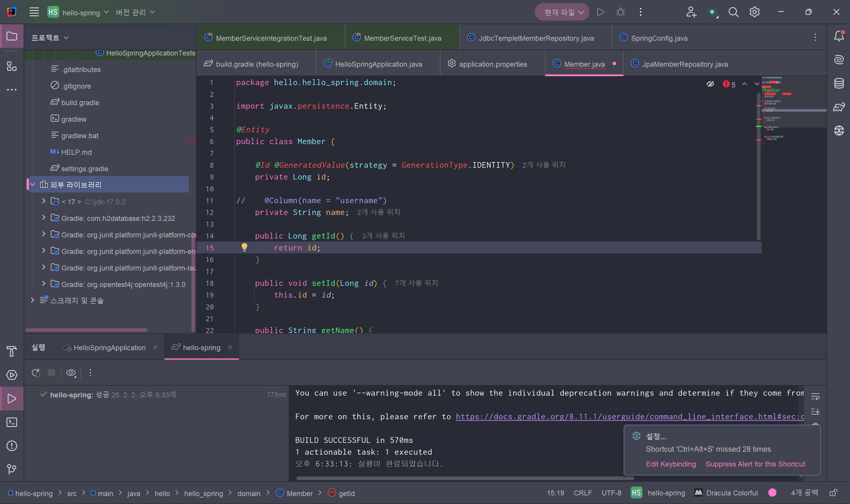
Task: Click Edit Keybinding in the notification
Action: (671, 464)
